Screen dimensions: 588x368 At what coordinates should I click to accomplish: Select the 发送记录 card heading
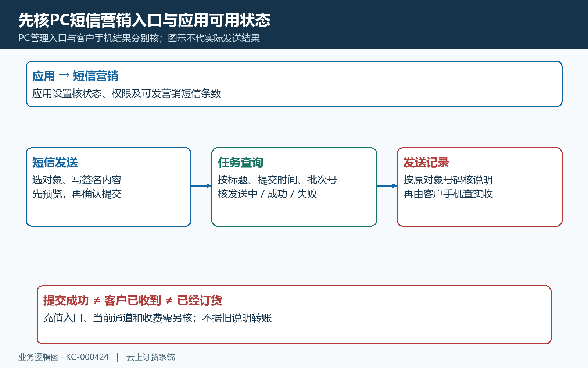point(426,163)
